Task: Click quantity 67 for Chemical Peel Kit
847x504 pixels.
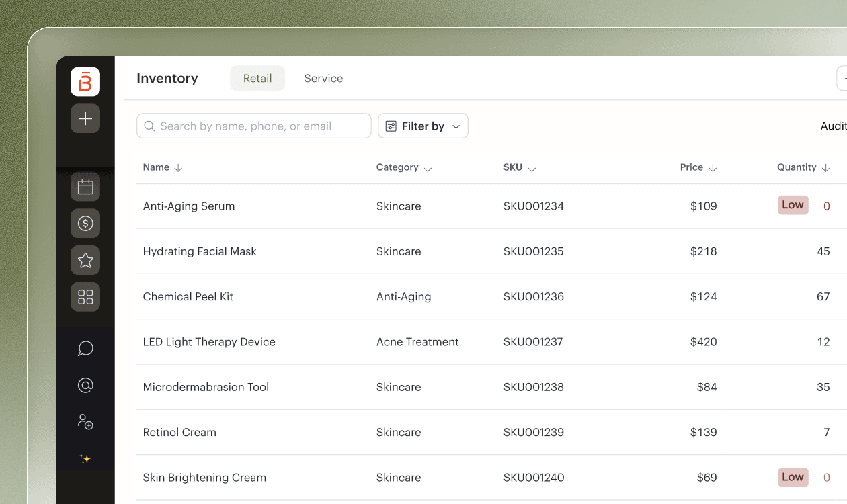Action: click(823, 296)
